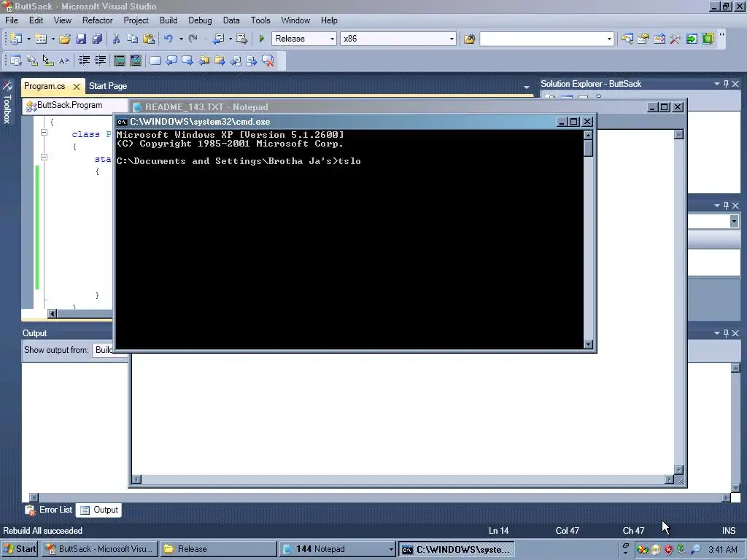Viewport: 747px width, 560px height.
Task: Open the Properties object selector dropdown
Action: tap(734, 222)
